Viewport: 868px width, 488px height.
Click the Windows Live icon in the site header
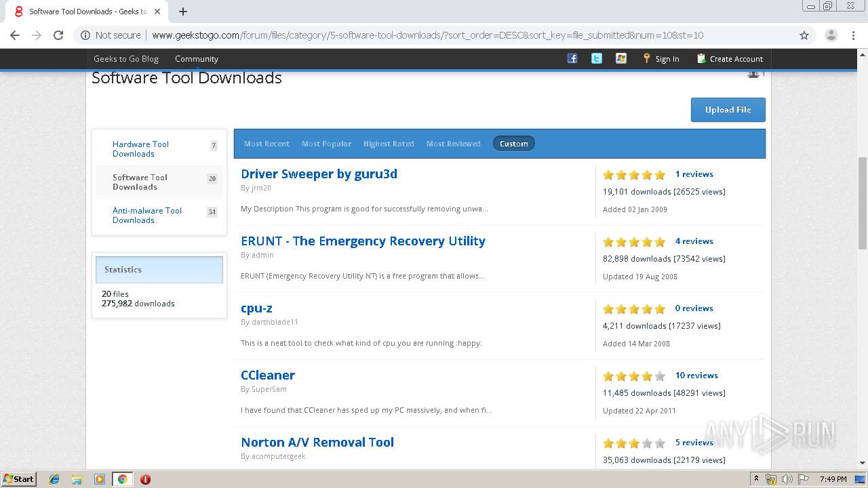coord(621,58)
